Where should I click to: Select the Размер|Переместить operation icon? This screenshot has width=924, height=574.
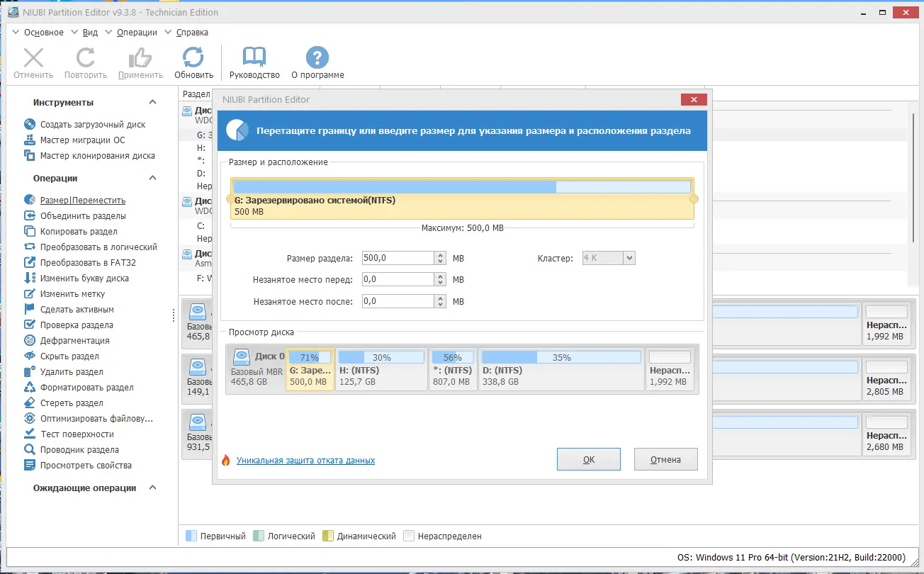pos(30,200)
